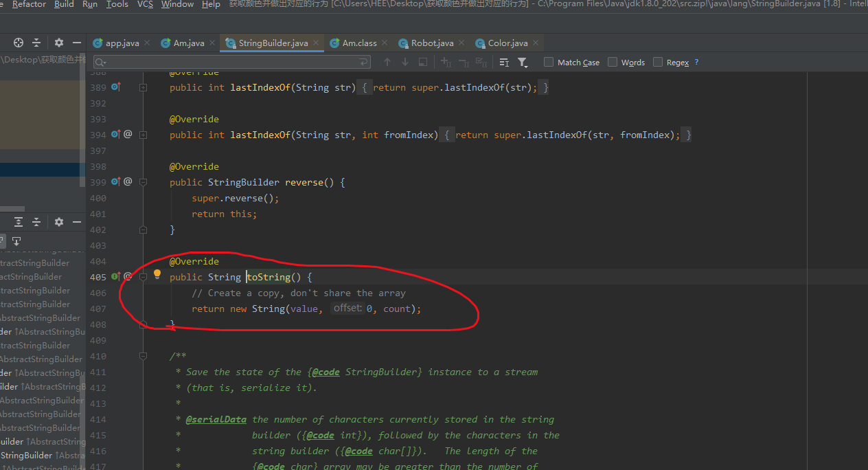Click the override marker on line 399
Image resolution: width=868 pixels, height=470 pixels.
coord(115,182)
